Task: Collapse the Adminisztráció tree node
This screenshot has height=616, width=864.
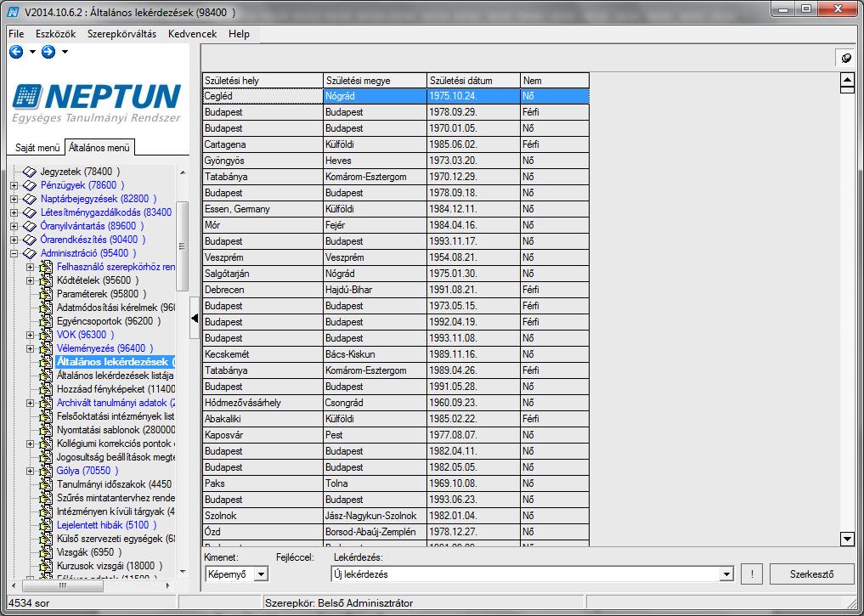Action: coord(14,253)
